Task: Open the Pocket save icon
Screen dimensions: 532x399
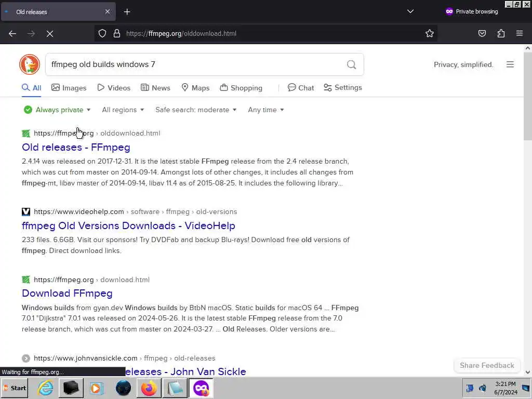Action: 482,33
